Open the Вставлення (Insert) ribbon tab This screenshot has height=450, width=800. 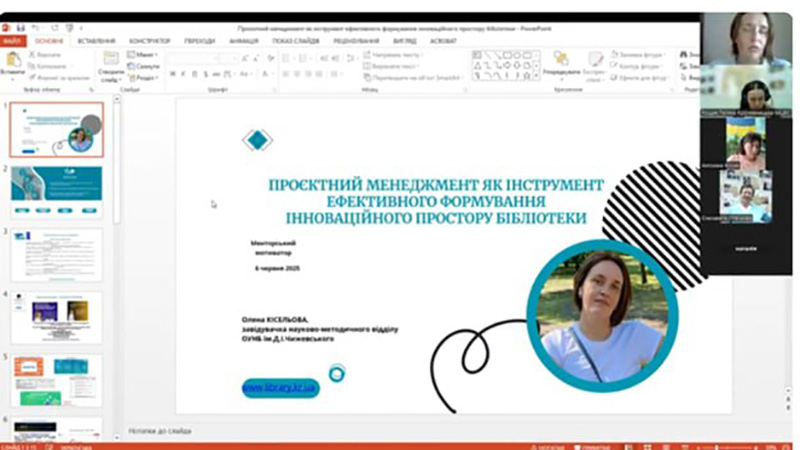click(x=95, y=41)
